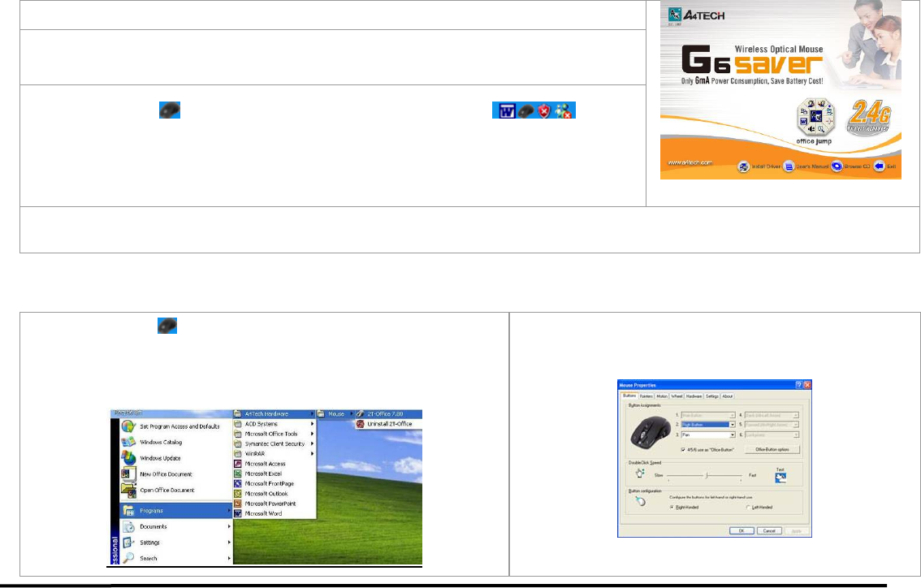This screenshot has height=588, width=921.
Task: Select the Right-Handed radio button
Action: [672, 507]
